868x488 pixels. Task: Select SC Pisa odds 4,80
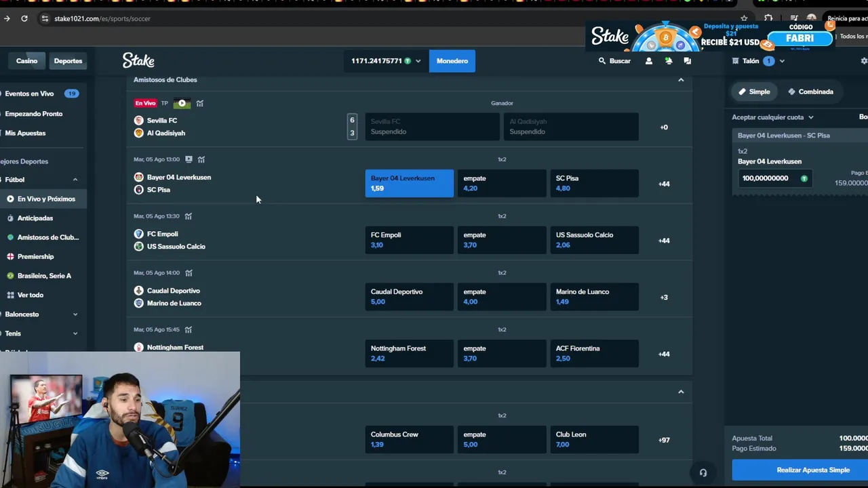(594, 183)
